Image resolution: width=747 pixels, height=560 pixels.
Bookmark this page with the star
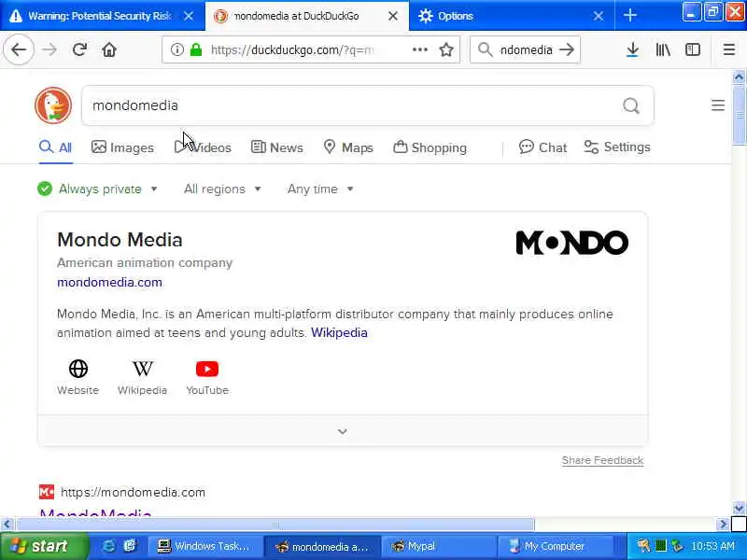pos(446,49)
